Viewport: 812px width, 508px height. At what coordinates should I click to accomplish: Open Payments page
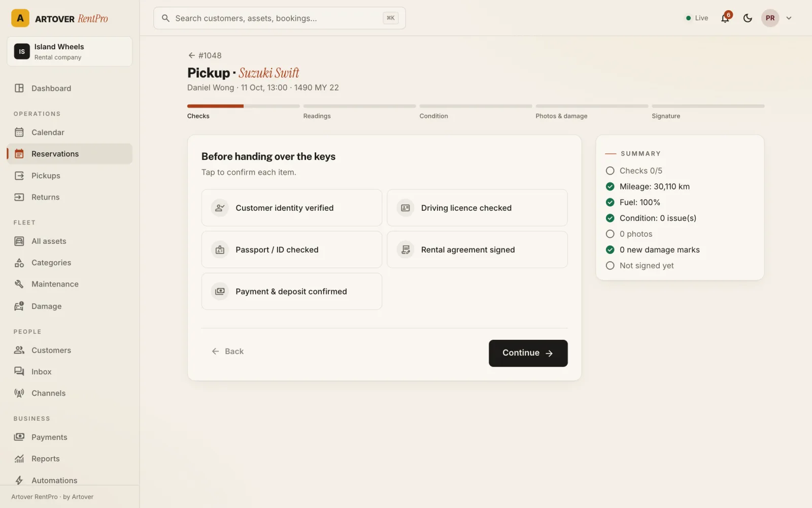click(70, 437)
